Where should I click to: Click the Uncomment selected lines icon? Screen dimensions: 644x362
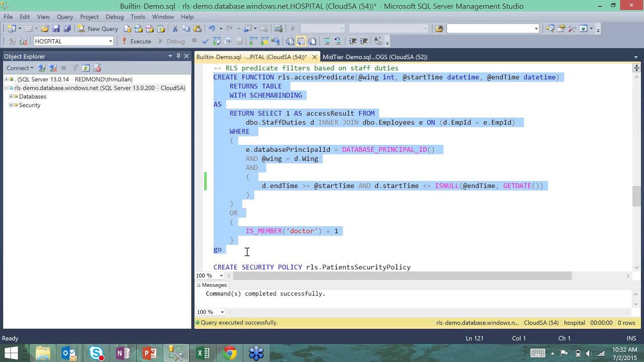coord(338,41)
